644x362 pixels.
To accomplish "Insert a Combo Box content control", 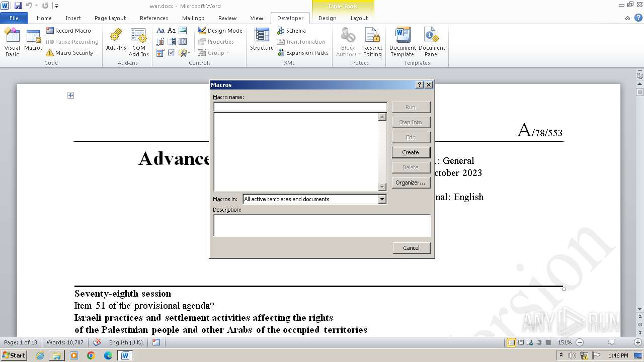I will 172,42.
